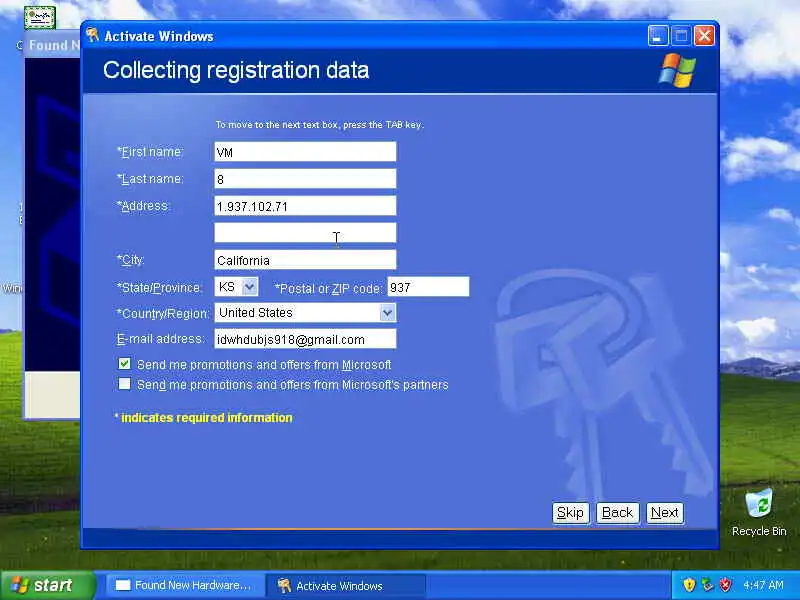Click the yellow security shield tray icon
This screenshot has width=800, height=600.
[x=689, y=585]
